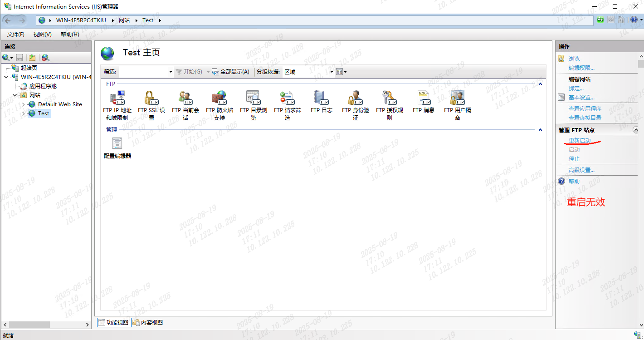The height and width of the screenshot is (340, 644).
Task: Collapse the 管理 FTP 站点 actions section
Action: pyautogui.click(x=635, y=130)
